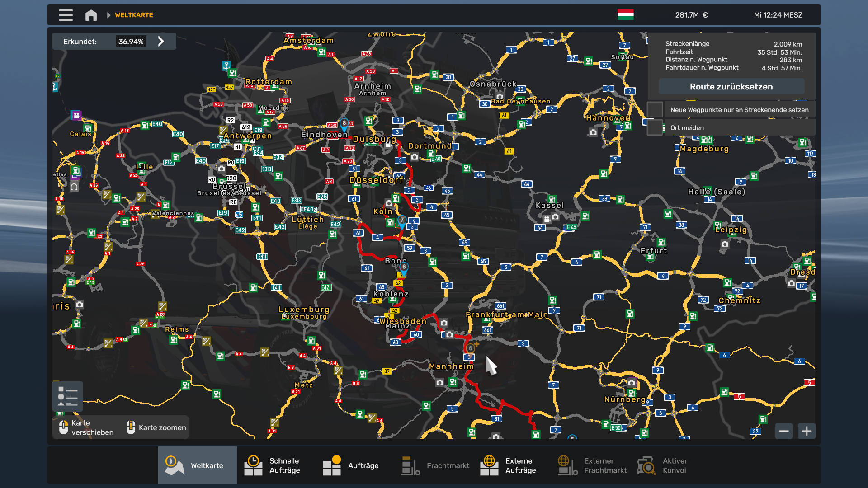Open the map legend list icon
This screenshot has width=868, height=488.
pyautogui.click(x=68, y=396)
